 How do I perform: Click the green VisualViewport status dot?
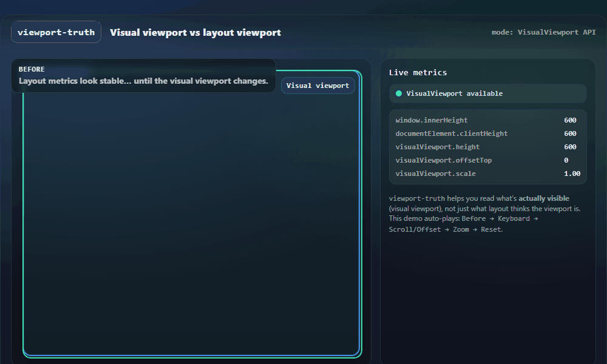click(x=399, y=93)
